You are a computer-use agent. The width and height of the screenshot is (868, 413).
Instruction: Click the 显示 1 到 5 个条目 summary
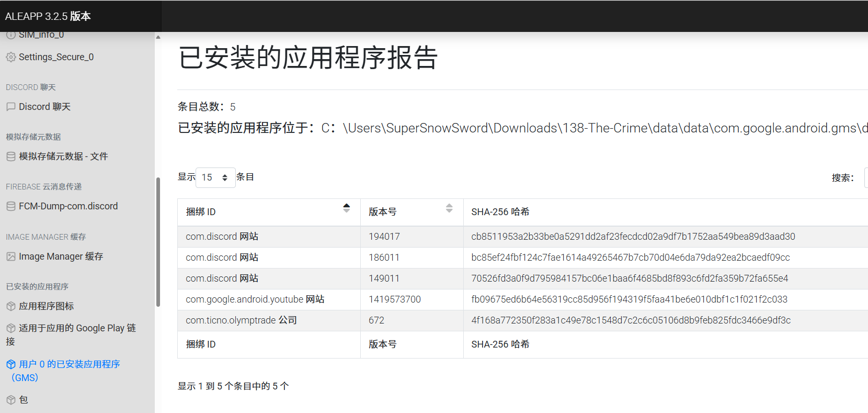pyautogui.click(x=233, y=386)
